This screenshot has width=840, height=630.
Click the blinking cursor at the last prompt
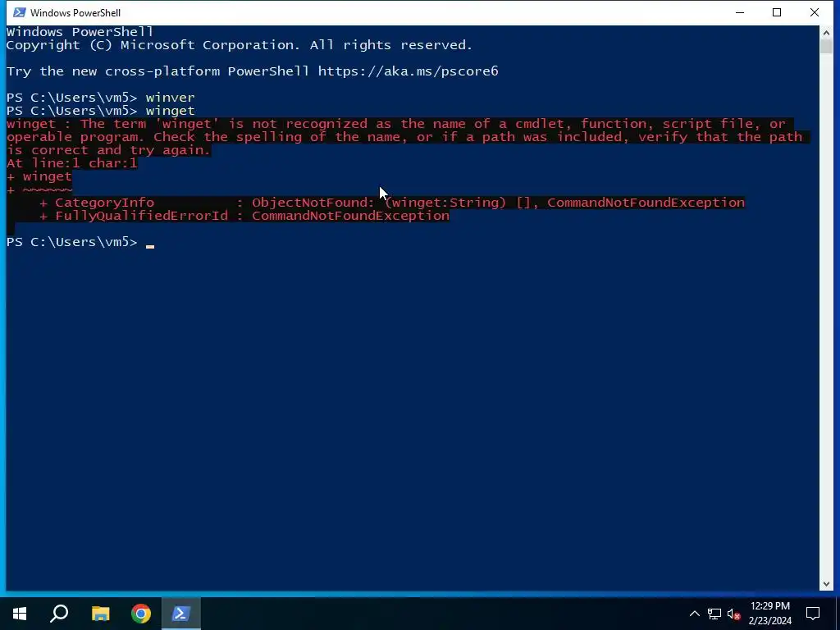(150, 246)
